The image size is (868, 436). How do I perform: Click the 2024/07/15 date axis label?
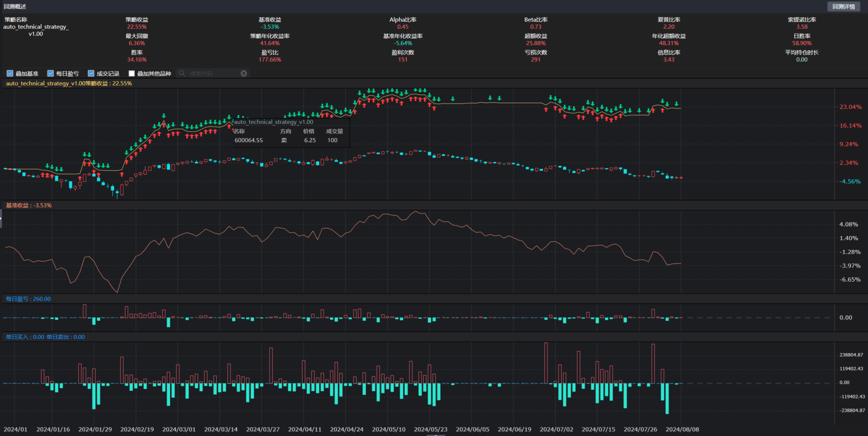(599, 429)
